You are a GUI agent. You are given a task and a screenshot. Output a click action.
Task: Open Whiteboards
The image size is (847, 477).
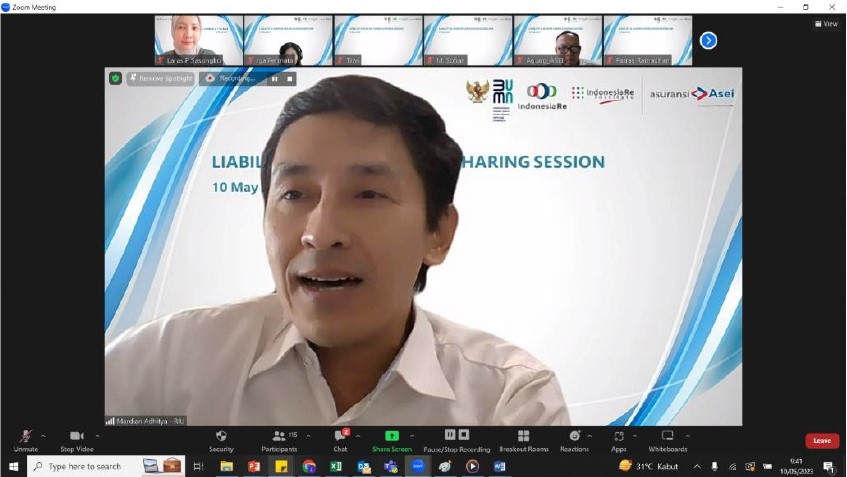click(668, 440)
